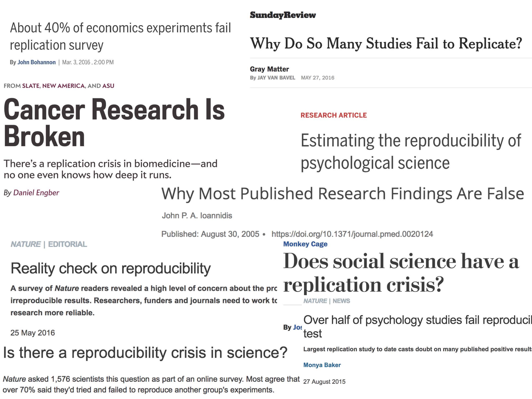Click the JAY VAN BAVEL byline
The height and width of the screenshot is (399, 532).
tap(276, 78)
